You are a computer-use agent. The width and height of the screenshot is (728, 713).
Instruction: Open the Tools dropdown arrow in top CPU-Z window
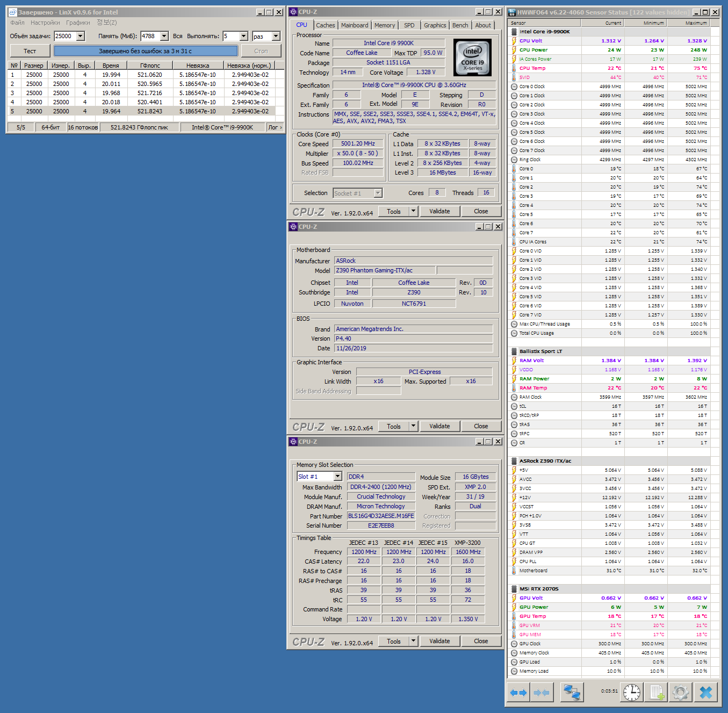(x=414, y=211)
